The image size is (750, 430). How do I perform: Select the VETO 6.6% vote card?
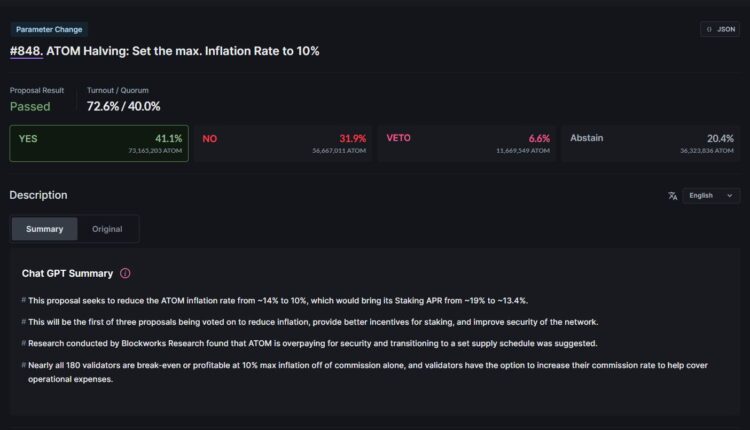[467, 144]
